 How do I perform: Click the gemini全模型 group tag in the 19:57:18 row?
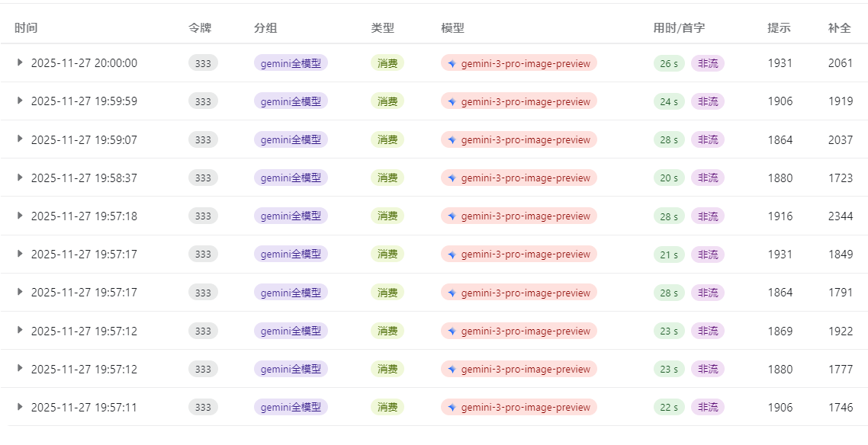291,216
